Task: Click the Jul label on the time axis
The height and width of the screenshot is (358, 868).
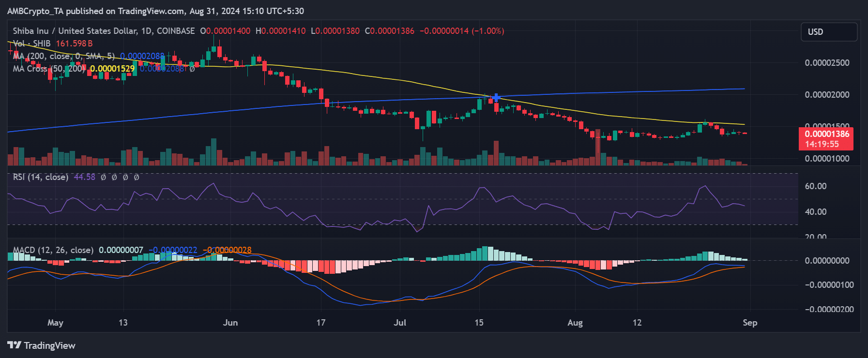Action: click(x=400, y=323)
